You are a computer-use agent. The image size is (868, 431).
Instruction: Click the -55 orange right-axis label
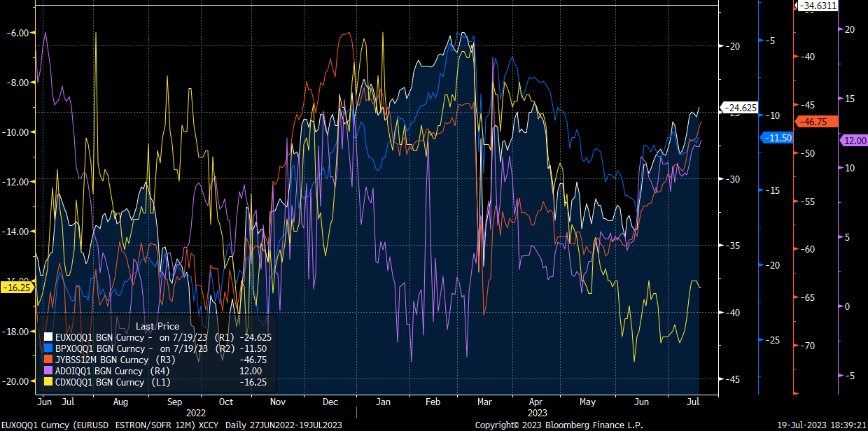(x=807, y=202)
